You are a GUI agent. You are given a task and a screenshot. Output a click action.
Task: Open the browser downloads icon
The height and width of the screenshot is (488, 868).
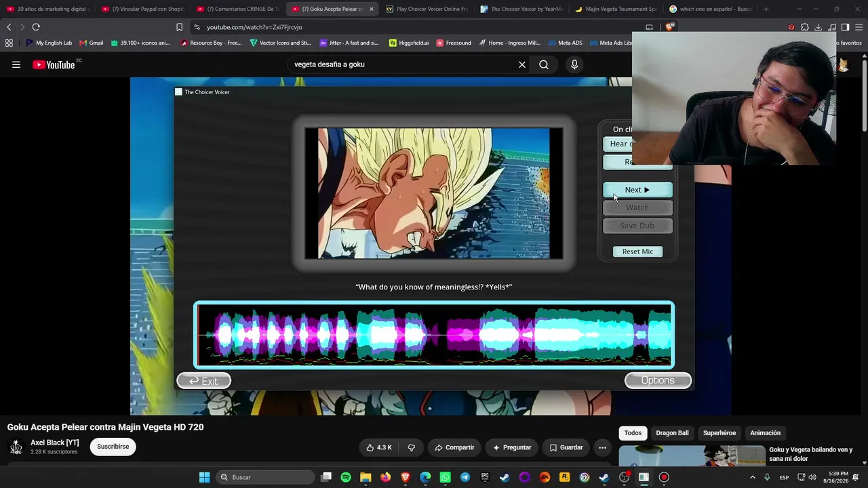818,27
